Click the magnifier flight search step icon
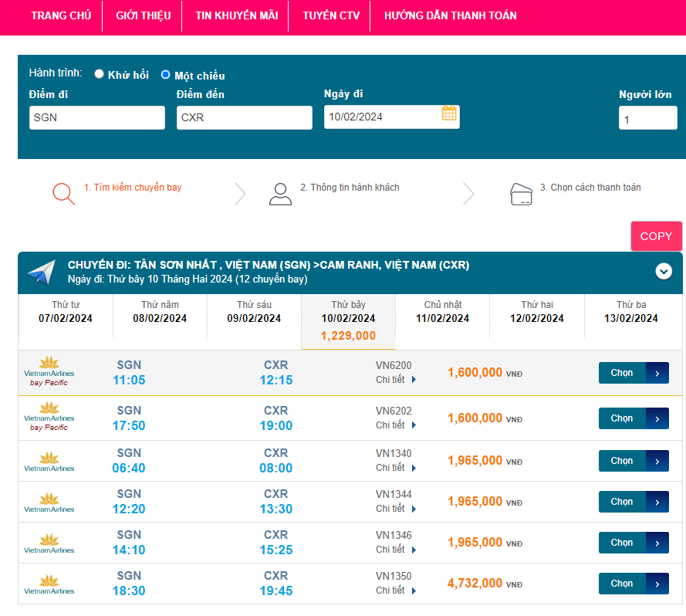 point(63,193)
